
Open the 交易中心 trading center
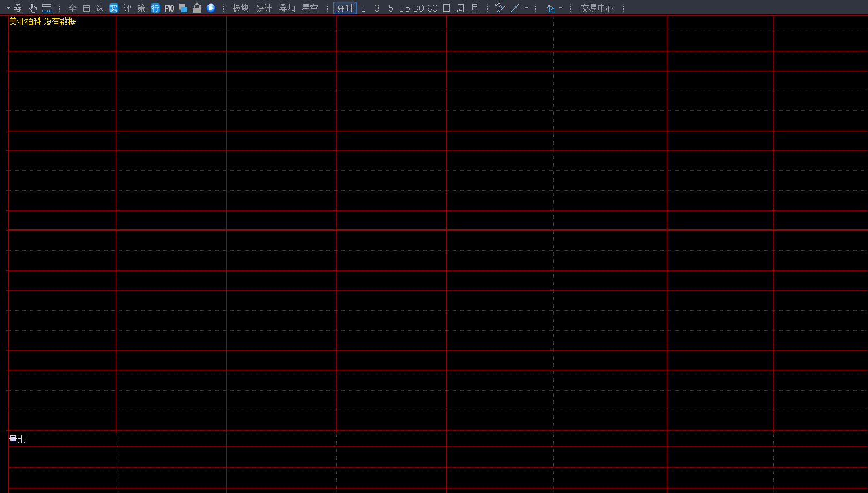click(x=598, y=8)
